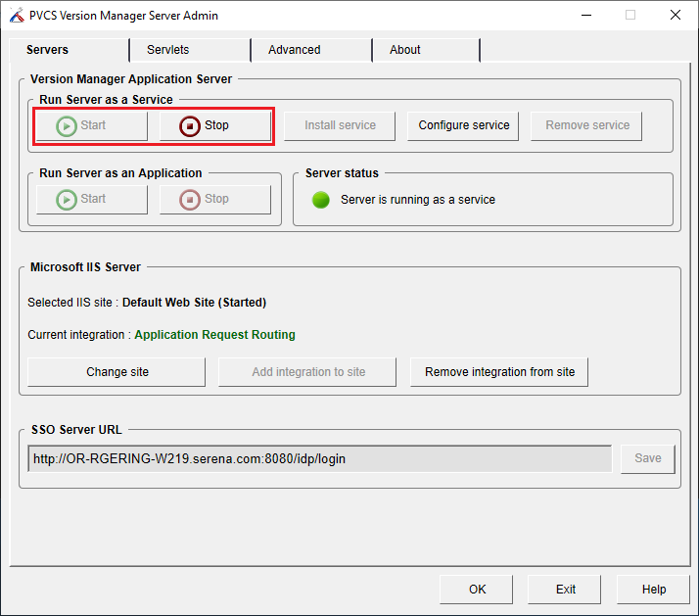Stop the server running as a service
The height and width of the screenshot is (616, 699).
(x=215, y=125)
